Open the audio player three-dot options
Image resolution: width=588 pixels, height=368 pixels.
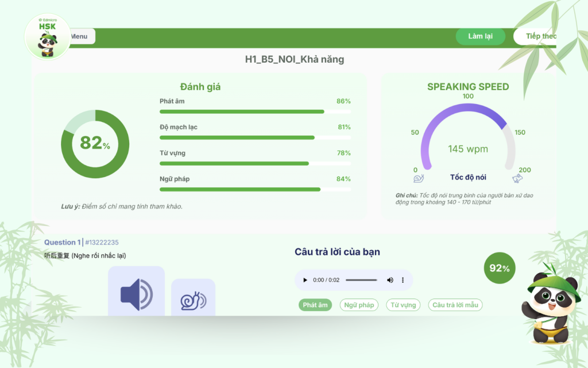pos(403,280)
